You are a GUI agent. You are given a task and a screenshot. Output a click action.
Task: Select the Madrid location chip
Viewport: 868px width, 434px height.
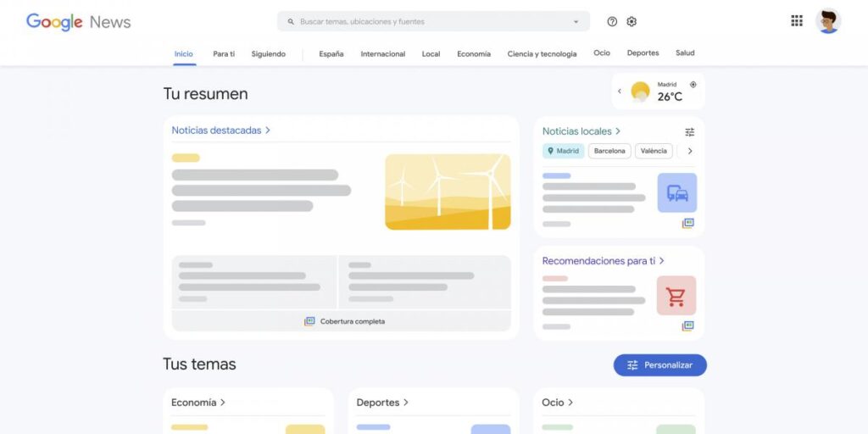pos(564,151)
